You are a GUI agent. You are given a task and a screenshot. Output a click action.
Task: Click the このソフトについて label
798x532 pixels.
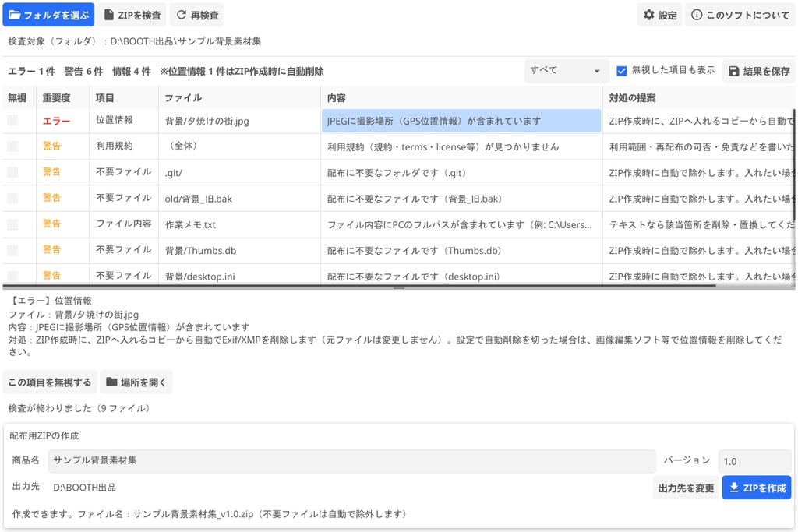click(x=747, y=16)
